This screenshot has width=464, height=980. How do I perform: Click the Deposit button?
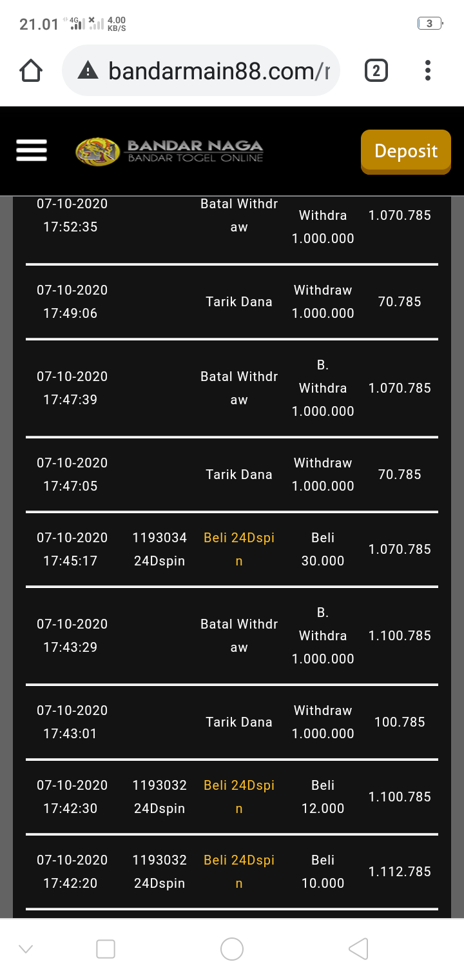[x=405, y=152]
